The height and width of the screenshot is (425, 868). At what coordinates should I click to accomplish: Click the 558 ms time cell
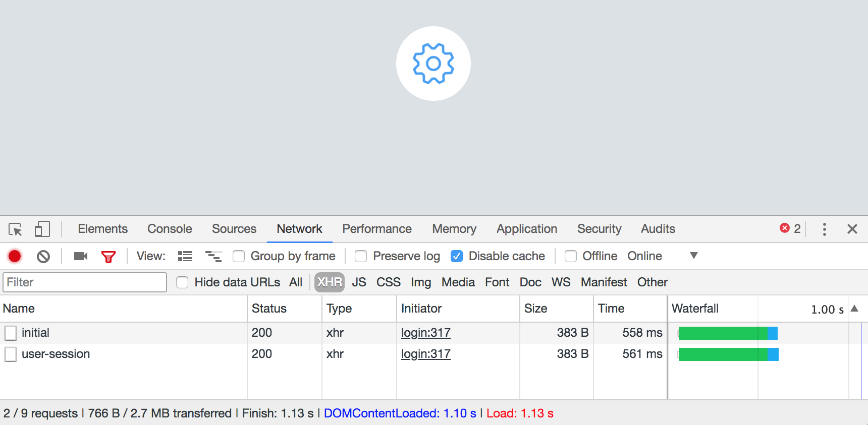(x=642, y=333)
